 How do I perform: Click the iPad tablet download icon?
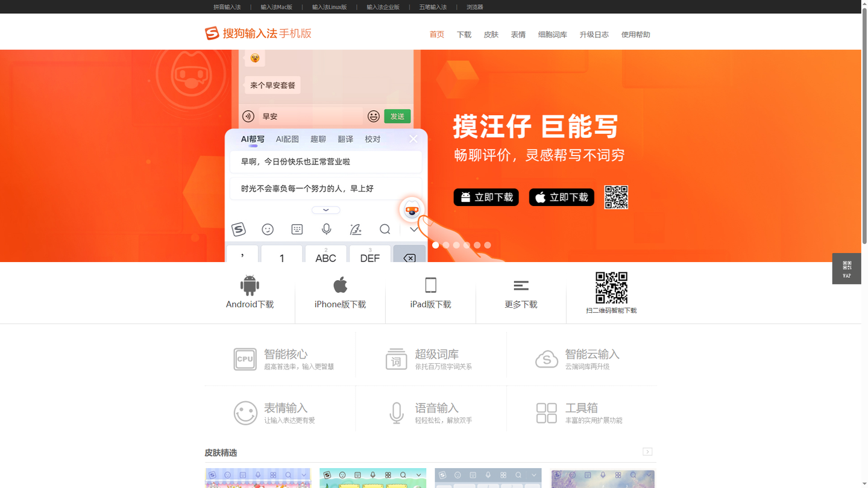(x=430, y=285)
